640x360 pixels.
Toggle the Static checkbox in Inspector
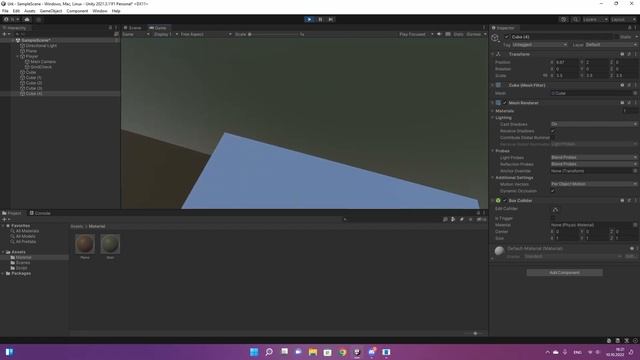616,37
